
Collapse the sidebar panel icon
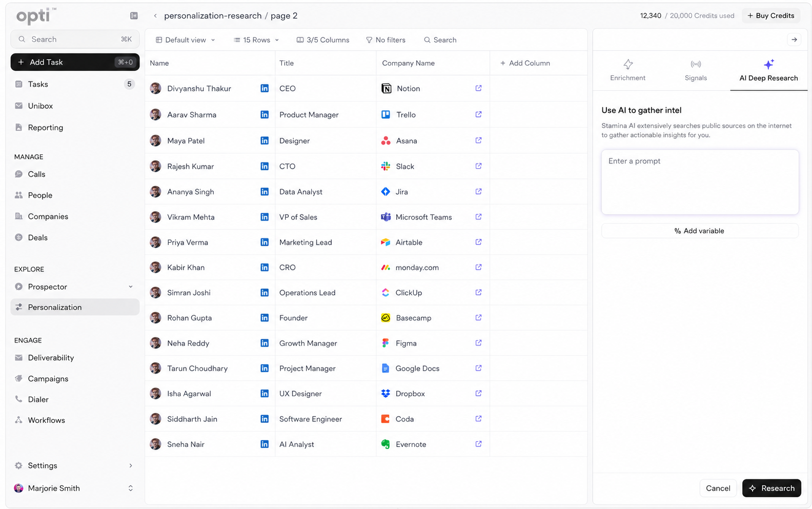pos(134,16)
